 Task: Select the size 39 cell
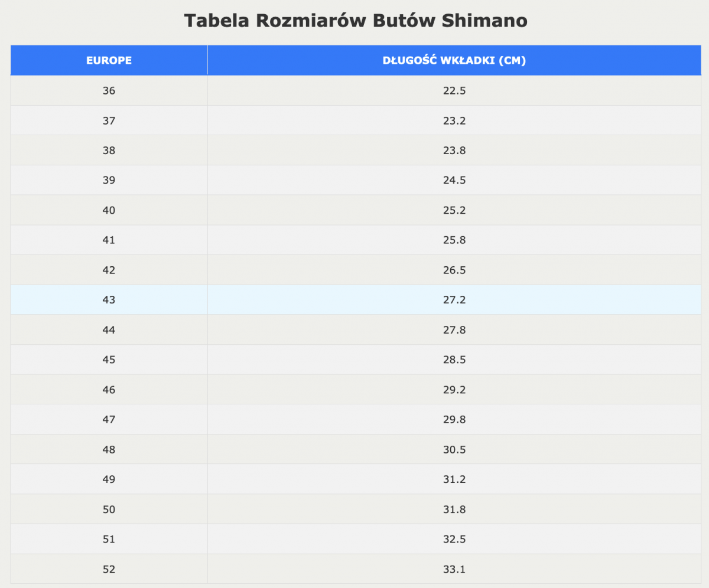[109, 181]
